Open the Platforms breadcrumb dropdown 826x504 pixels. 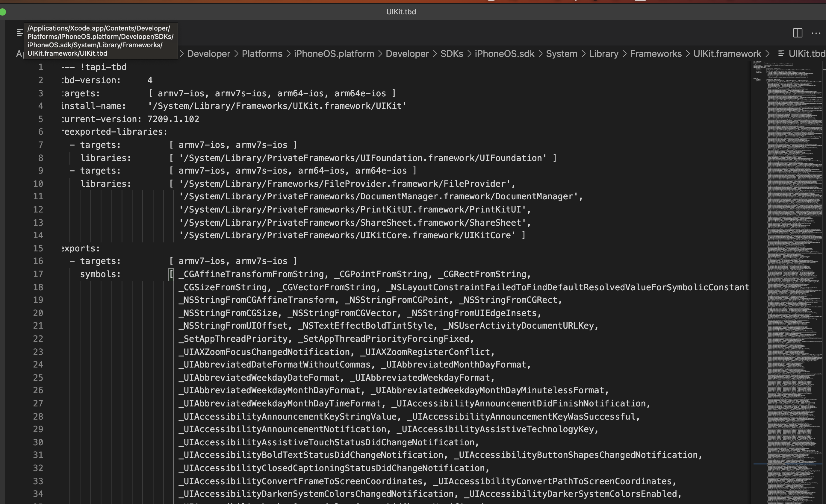pos(262,54)
